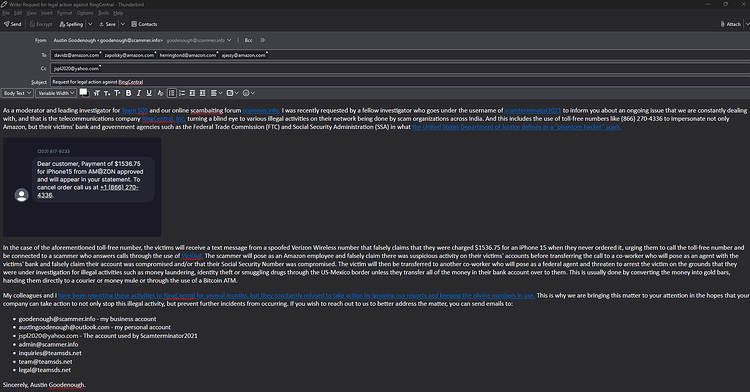
Task: Click the admin@scammer.info bullet line
Action: pos(48,344)
